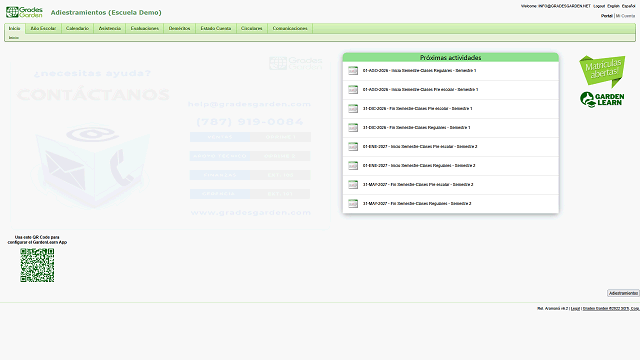Image resolution: width=640 pixels, height=360 pixels.
Task: Open the Año Escolar tab
Action: tap(43, 28)
